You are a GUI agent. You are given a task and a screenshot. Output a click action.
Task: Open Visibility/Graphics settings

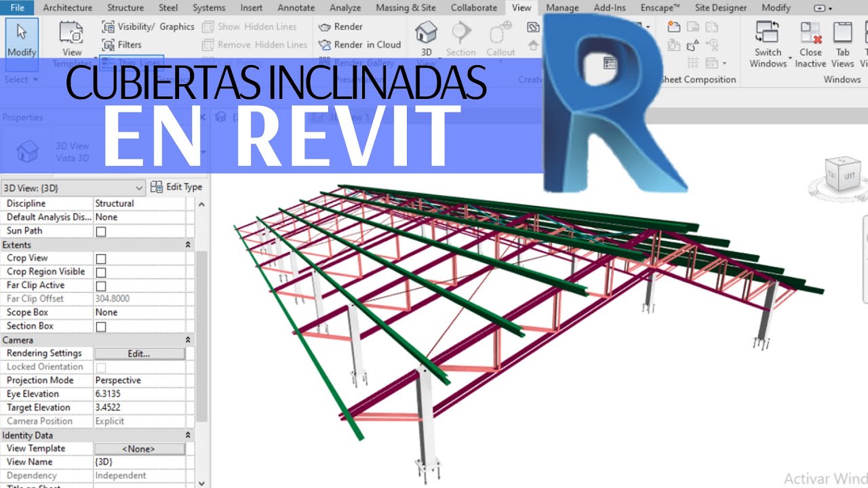point(148,27)
